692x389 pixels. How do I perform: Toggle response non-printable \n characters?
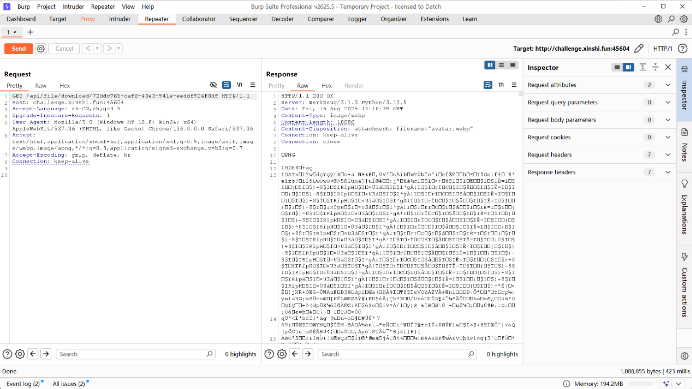(x=501, y=85)
